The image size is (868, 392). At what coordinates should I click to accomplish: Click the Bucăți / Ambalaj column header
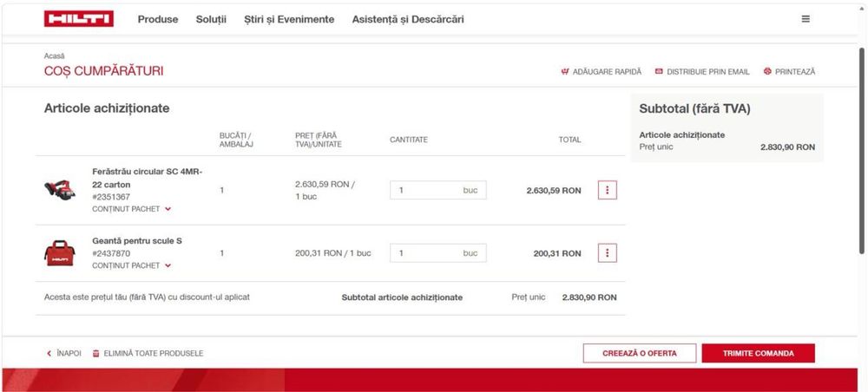[x=236, y=140]
